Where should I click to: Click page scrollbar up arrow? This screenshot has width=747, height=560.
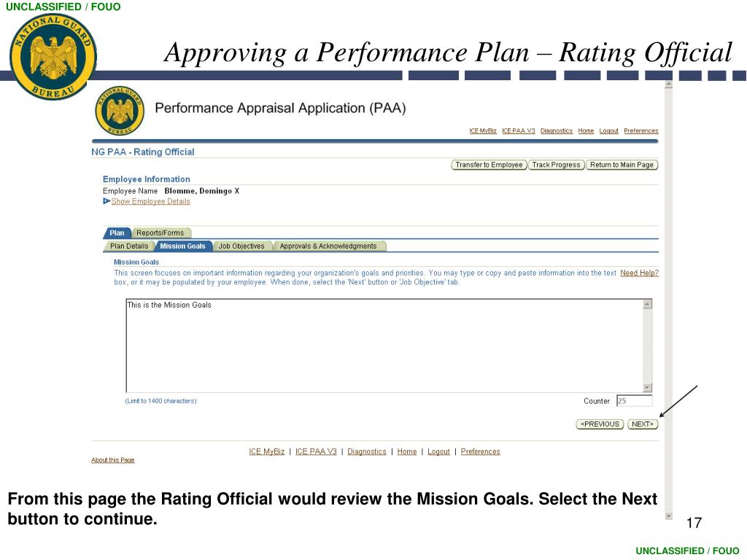[668, 85]
